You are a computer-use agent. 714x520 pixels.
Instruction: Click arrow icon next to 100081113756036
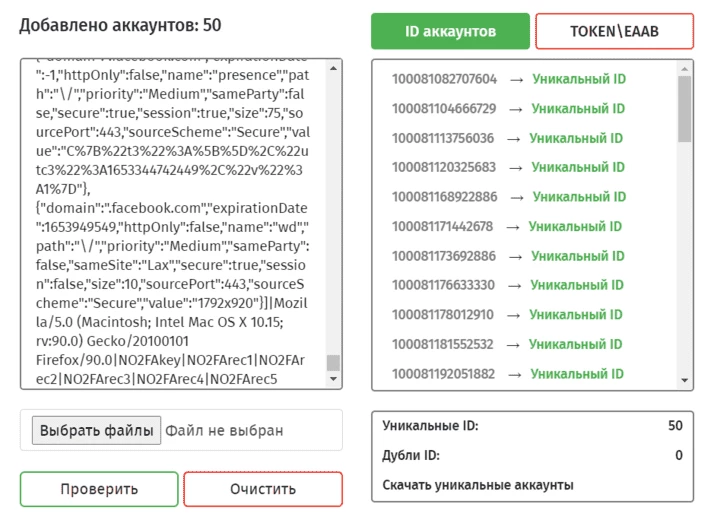click(x=514, y=139)
